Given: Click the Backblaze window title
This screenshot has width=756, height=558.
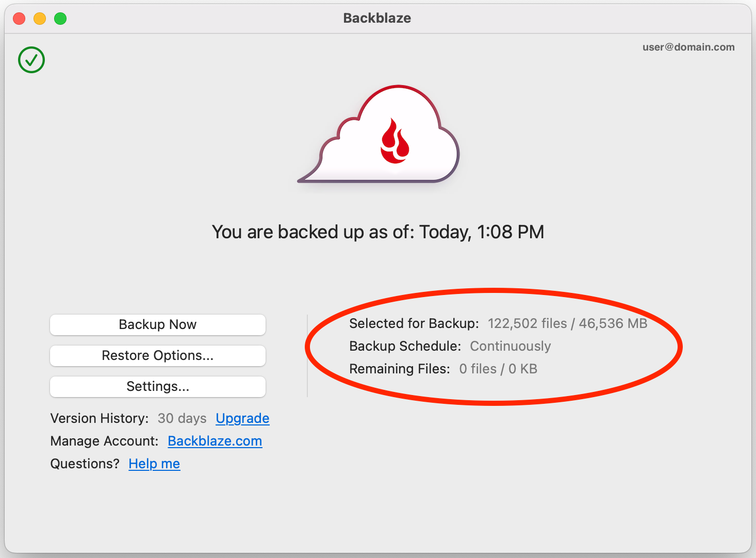Looking at the screenshot, I should coord(377,18).
